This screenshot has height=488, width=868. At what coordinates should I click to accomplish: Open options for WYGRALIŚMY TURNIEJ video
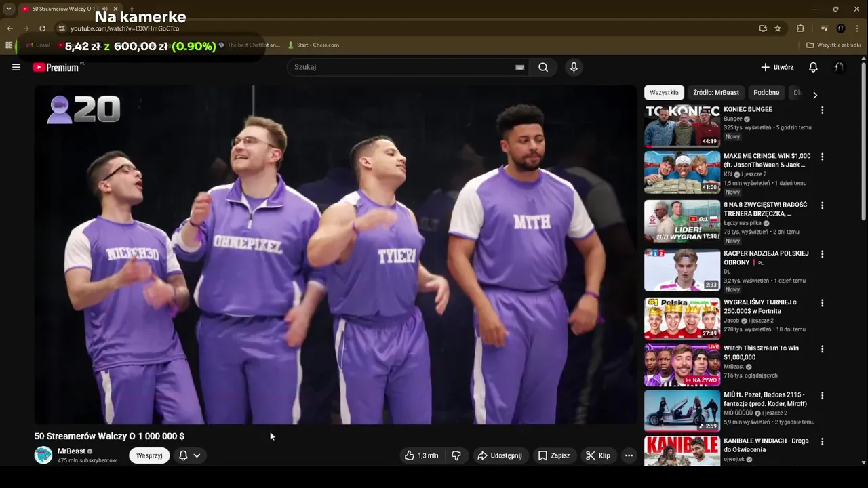(x=822, y=303)
